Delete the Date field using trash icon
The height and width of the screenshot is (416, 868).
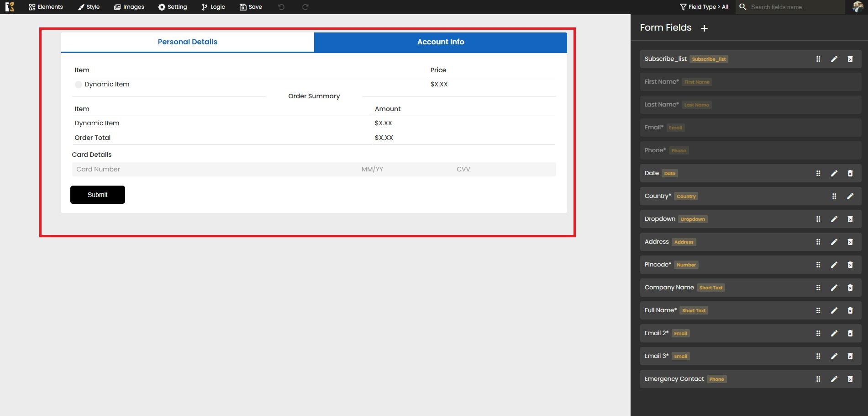point(850,173)
